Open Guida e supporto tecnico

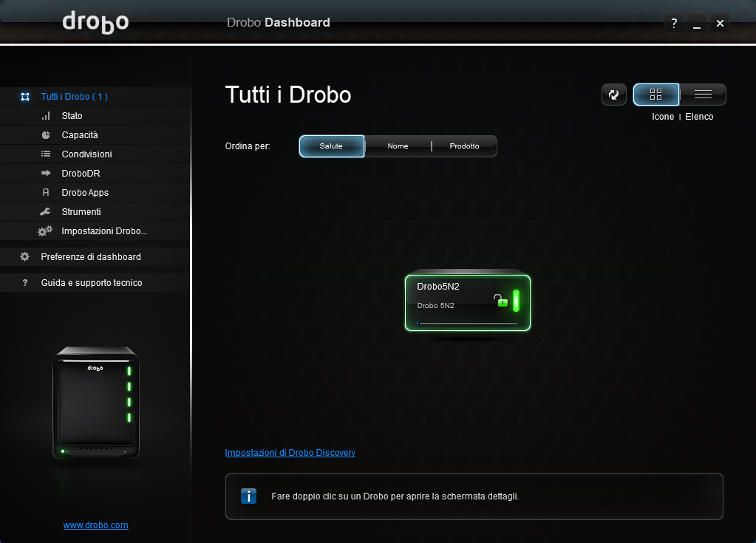coord(91,283)
